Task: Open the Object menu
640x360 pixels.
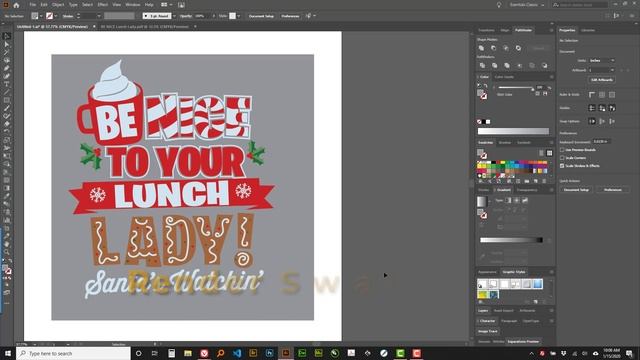Action: point(58,5)
